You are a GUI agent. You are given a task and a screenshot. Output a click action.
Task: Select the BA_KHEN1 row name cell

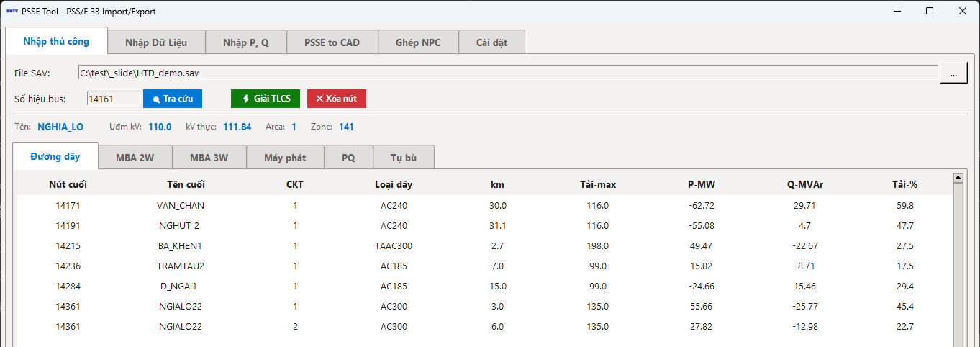point(181,245)
